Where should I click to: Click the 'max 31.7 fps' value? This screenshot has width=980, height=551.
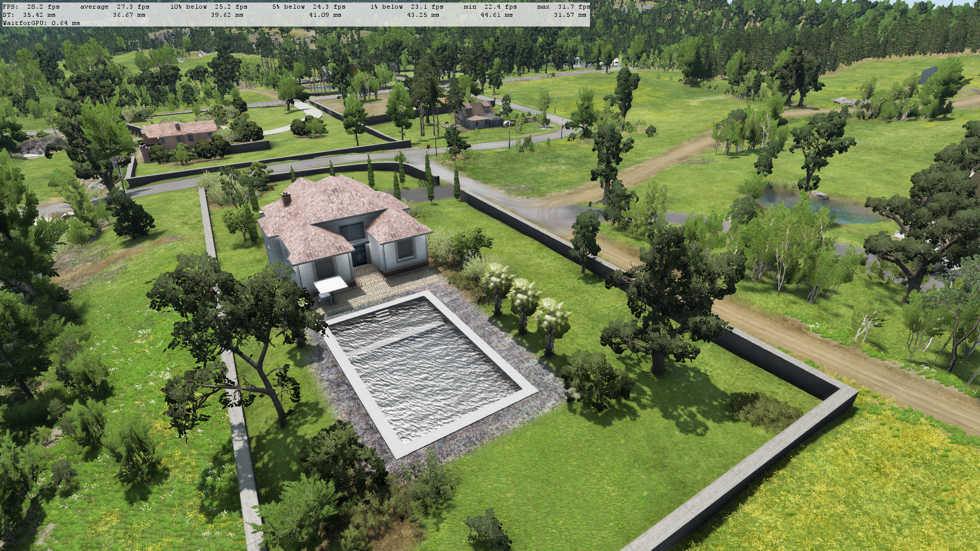564,7
